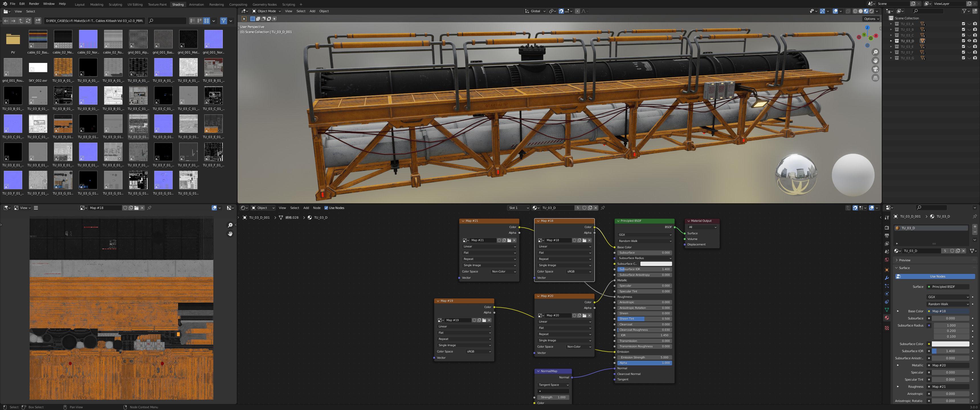Open the Output properties tab
The height and width of the screenshot is (410, 980).
click(x=887, y=236)
